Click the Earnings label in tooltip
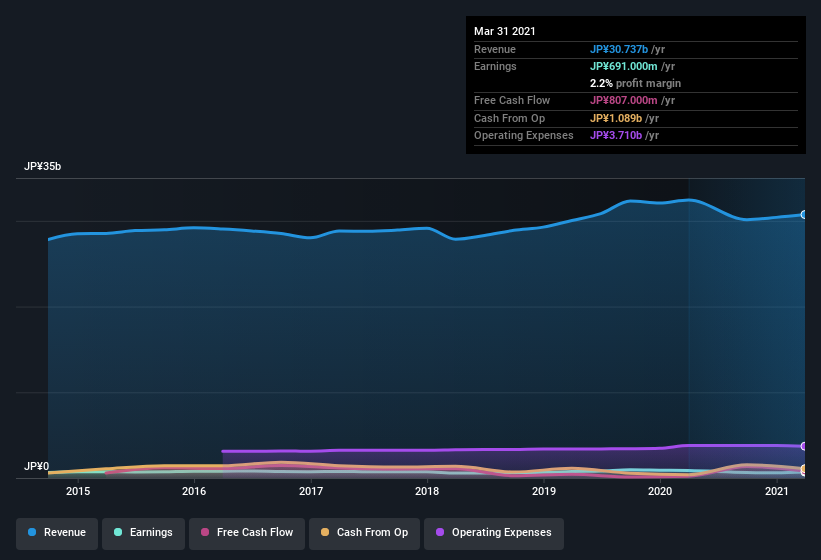The height and width of the screenshot is (560, 821). [x=495, y=66]
